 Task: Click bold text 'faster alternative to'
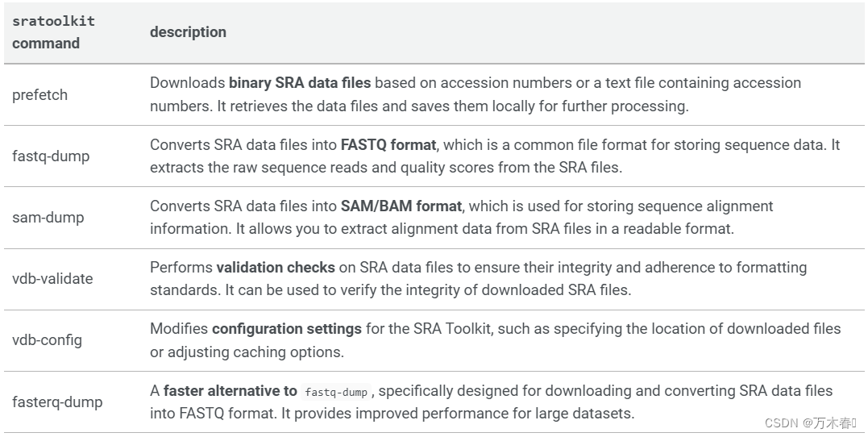pos(230,391)
